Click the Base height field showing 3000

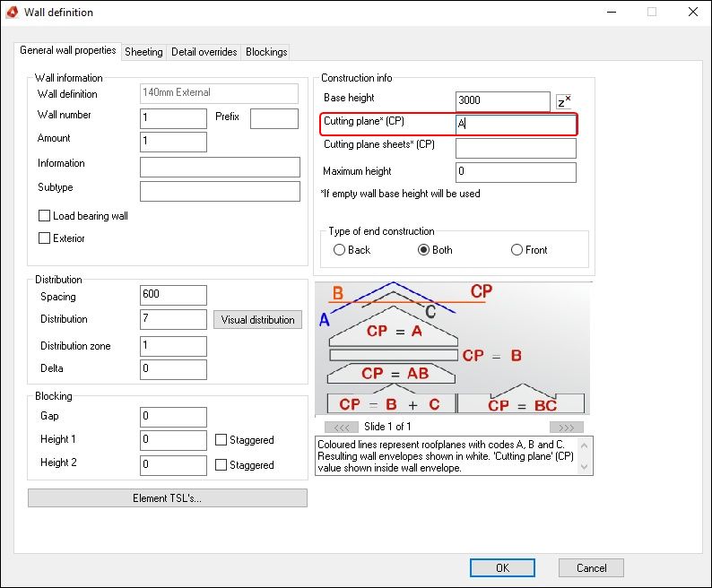pyautogui.click(x=503, y=101)
